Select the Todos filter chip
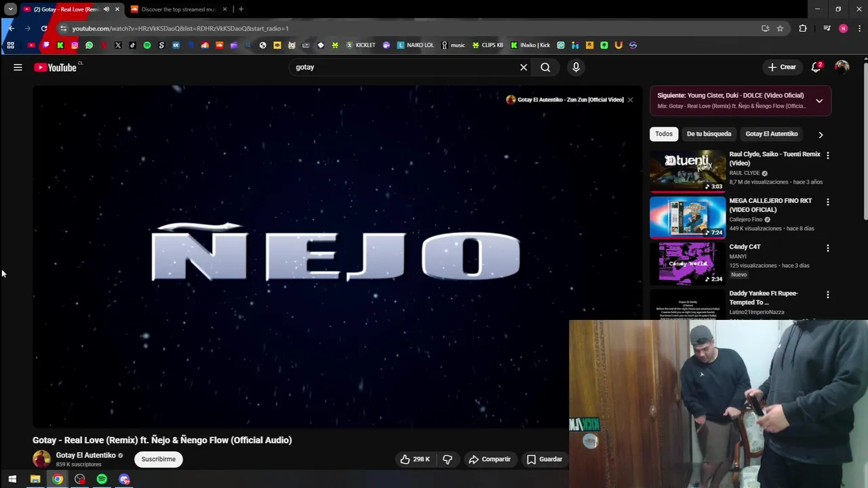This screenshot has width=868, height=488. [664, 134]
